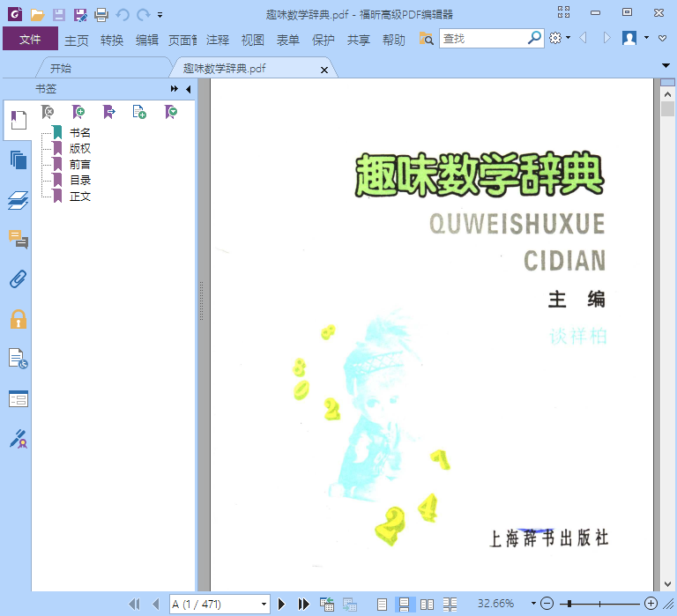Open the document tab list dropdown
Image resolution: width=677 pixels, height=616 pixels.
[666, 65]
